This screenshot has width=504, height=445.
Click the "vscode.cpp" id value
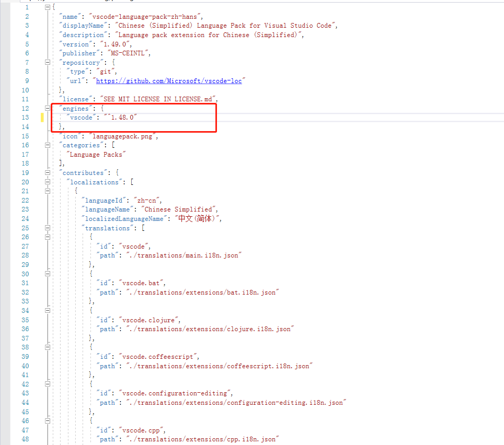click(141, 430)
